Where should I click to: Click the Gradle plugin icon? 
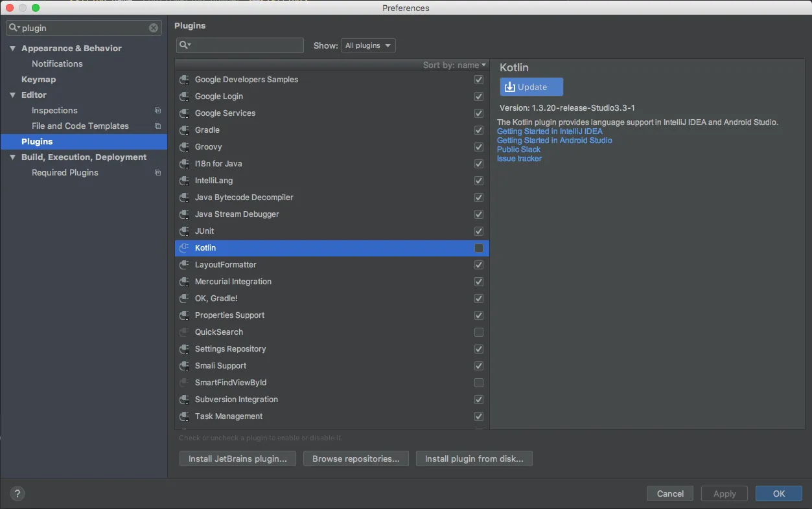(185, 130)
